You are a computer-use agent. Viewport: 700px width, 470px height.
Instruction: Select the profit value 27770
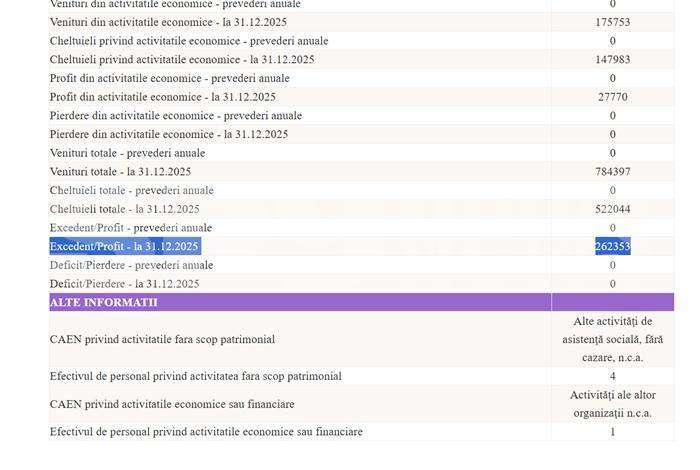pos(612,97)
